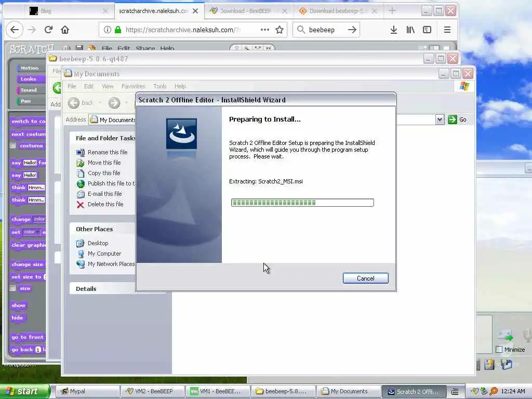Click the show block in Scratch

[18, 305]
